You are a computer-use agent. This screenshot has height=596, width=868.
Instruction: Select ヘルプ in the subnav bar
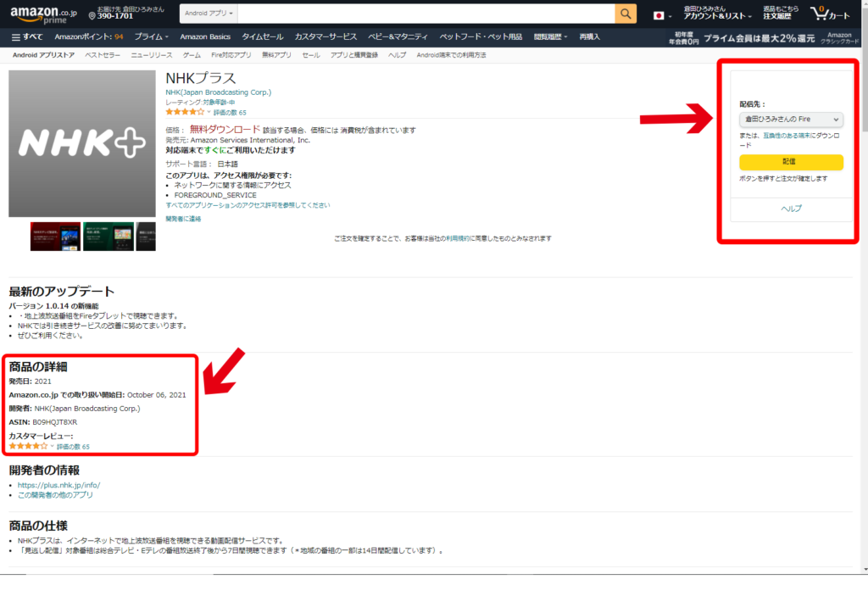pyautogui.click(x=397, y=55)
